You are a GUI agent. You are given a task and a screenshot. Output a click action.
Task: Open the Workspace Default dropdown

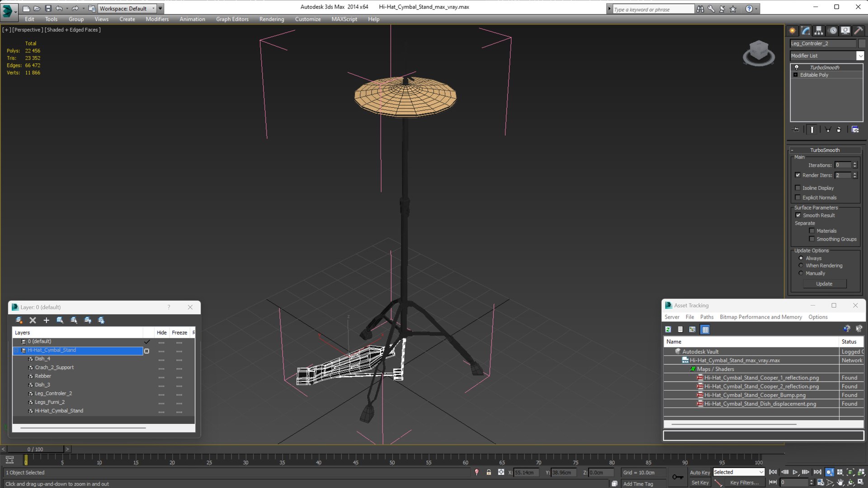tap(154, 9)
